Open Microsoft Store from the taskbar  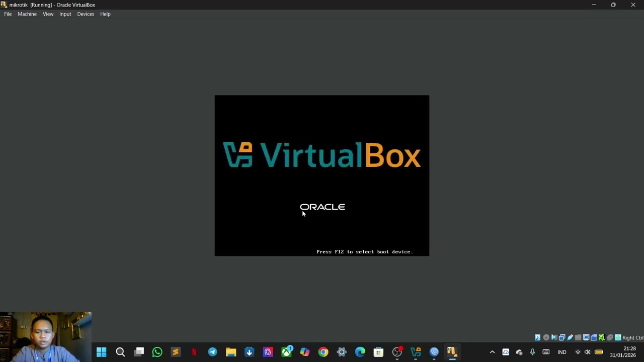(x=378, y=352)
